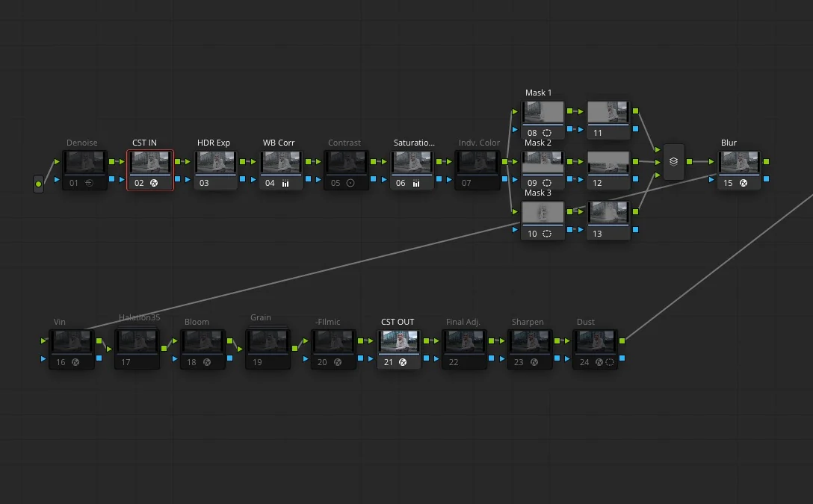Click the "Sharpen" node label

(528, 322)
